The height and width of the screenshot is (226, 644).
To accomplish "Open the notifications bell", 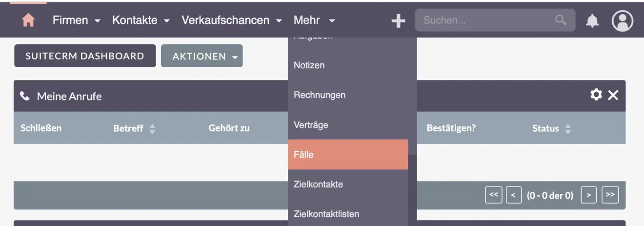I will [592, 20].
